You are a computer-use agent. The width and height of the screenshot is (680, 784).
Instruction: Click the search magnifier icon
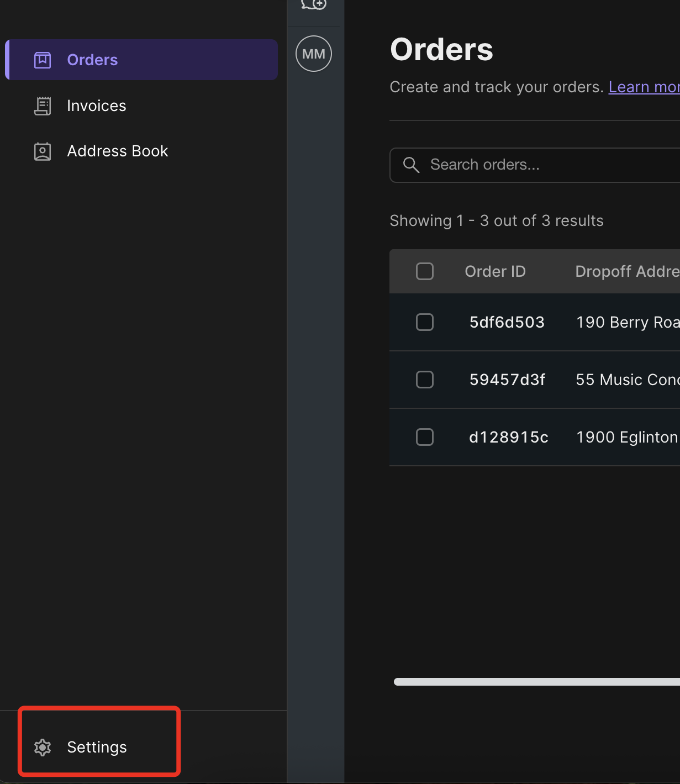pos(411,165)
